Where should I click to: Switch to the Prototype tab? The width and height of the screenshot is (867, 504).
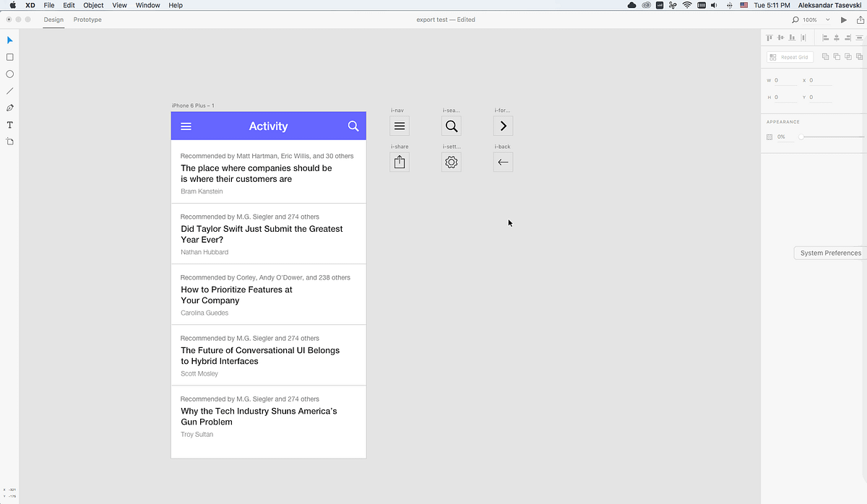[87, 19]
